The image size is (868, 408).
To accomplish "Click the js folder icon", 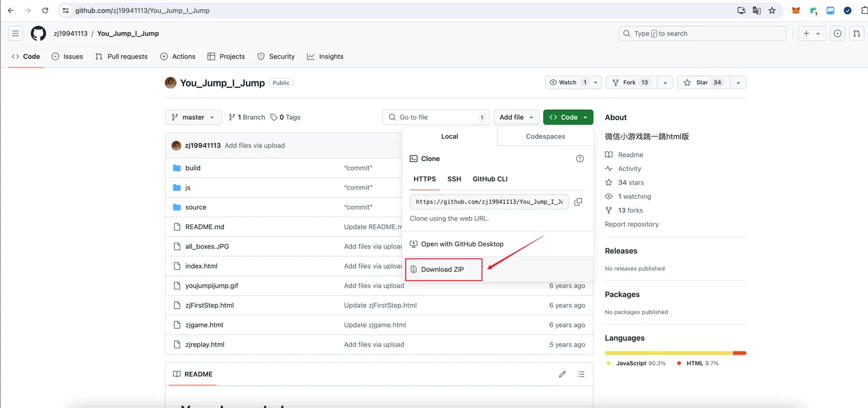I will [x=177, y=188].
